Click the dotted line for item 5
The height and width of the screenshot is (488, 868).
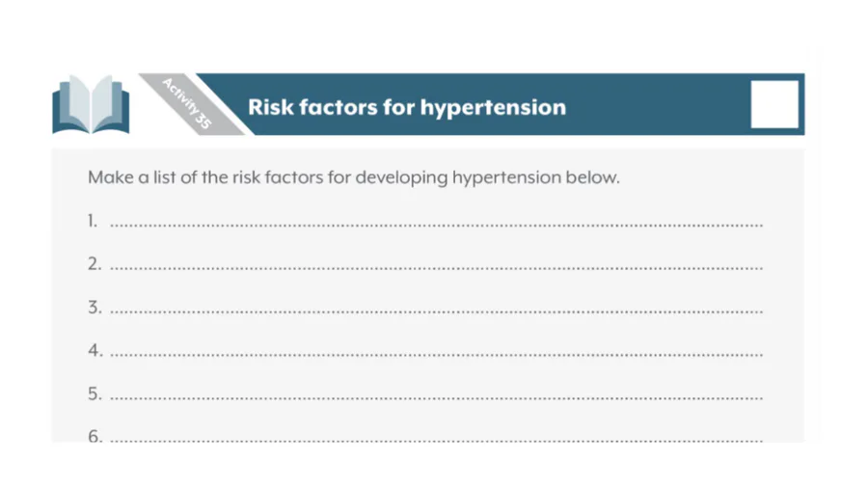436,397
